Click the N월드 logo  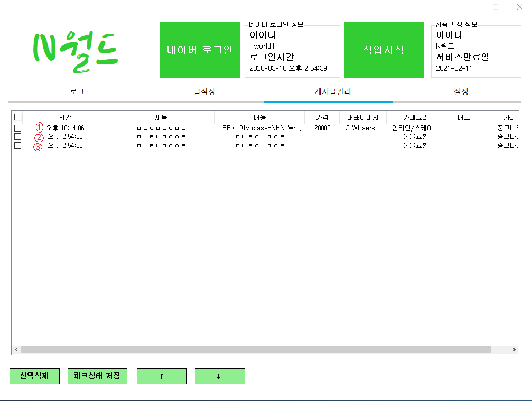(x=76, y=52)
